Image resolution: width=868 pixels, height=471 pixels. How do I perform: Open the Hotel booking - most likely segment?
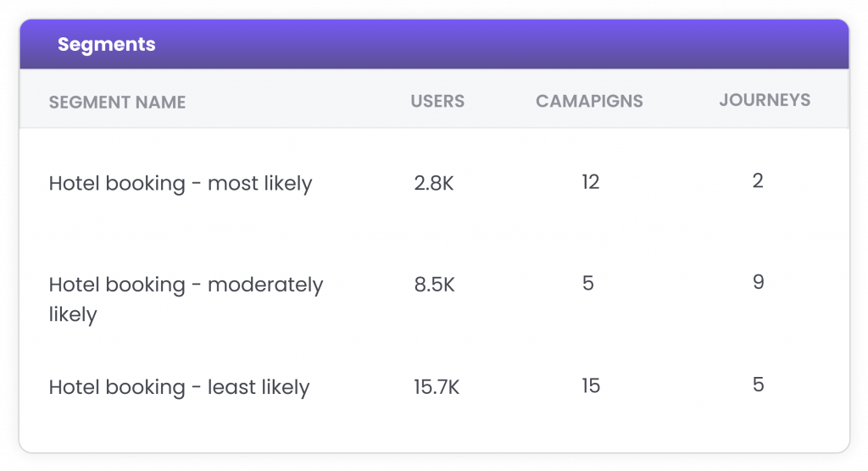tap(181, 183)
